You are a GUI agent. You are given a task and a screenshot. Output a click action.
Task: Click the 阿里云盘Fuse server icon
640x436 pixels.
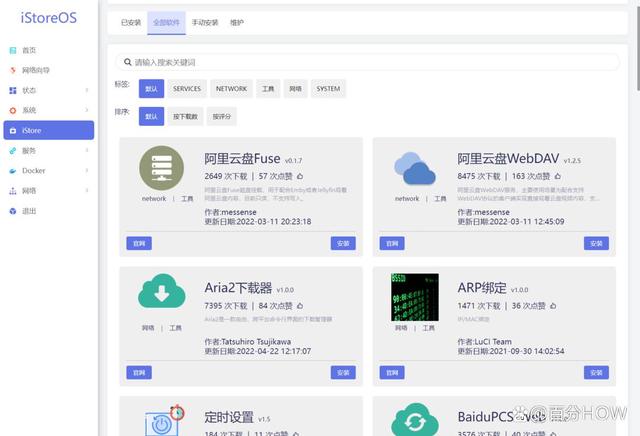point(162,168)
